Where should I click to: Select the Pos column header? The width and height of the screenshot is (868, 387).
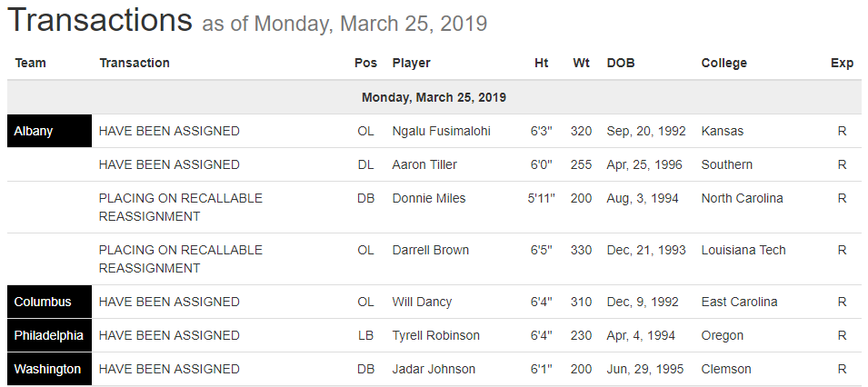(x=365, y=63)
